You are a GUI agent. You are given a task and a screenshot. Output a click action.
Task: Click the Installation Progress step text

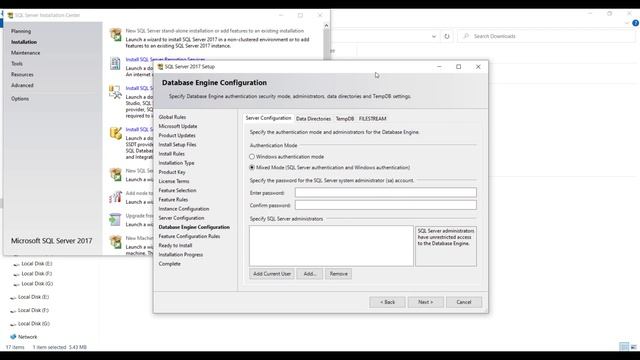point(180,255)
